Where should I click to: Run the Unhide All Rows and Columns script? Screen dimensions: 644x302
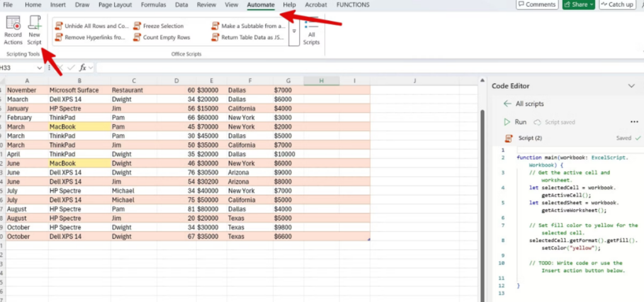pyautogui.click(x=92, y=26)
